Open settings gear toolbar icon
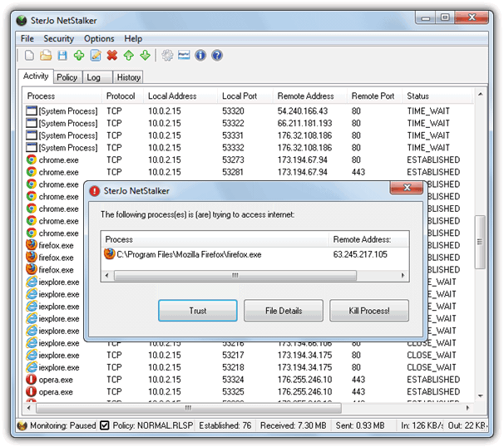The image size is (504, 447). [167, 55]
